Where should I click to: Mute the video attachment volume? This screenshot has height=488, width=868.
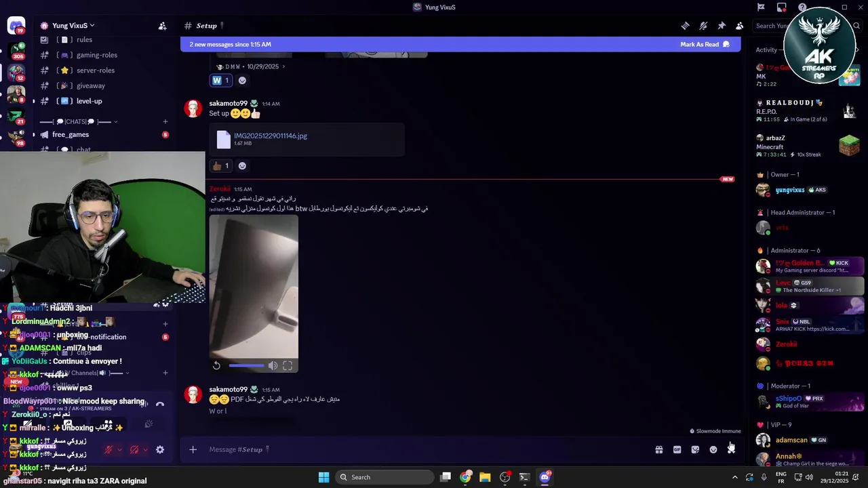pyautogui.click(x=273, y=365)
